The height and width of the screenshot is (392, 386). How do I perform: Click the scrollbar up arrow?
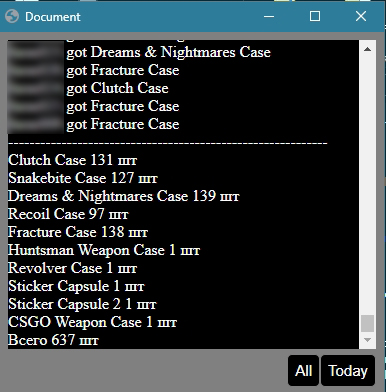[367, 49]
